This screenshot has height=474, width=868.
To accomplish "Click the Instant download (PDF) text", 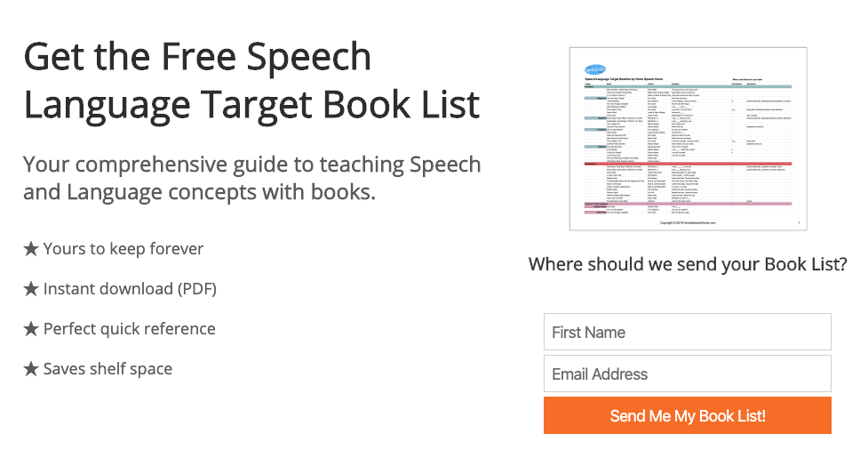I will pyautogui.click(x=130, y=289).
